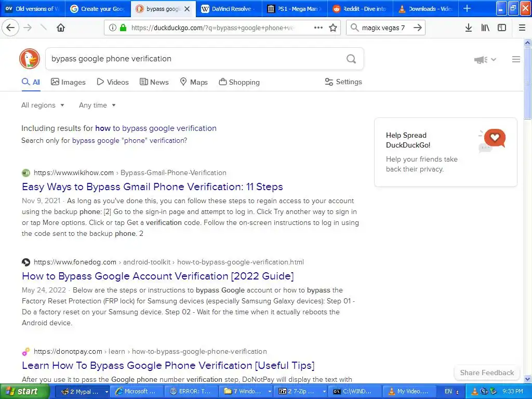Click the scrollbar down arrow
Image resolution: width=532 pixels, height=399 pixels.
pos(527,379)
